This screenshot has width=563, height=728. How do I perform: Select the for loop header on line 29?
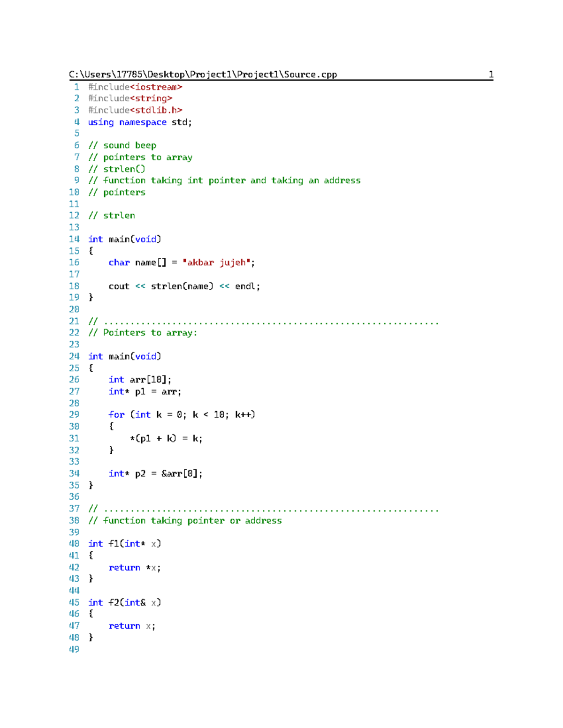tap(183, 414)
